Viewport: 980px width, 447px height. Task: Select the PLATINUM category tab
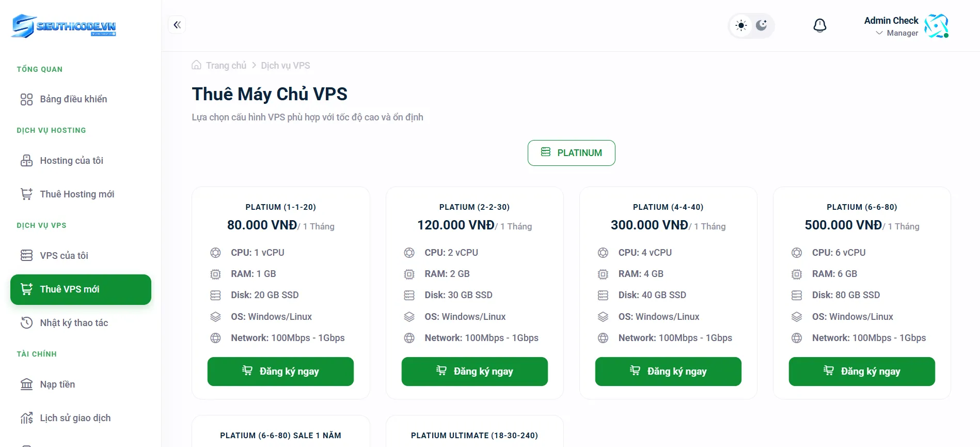pos(571,153)
